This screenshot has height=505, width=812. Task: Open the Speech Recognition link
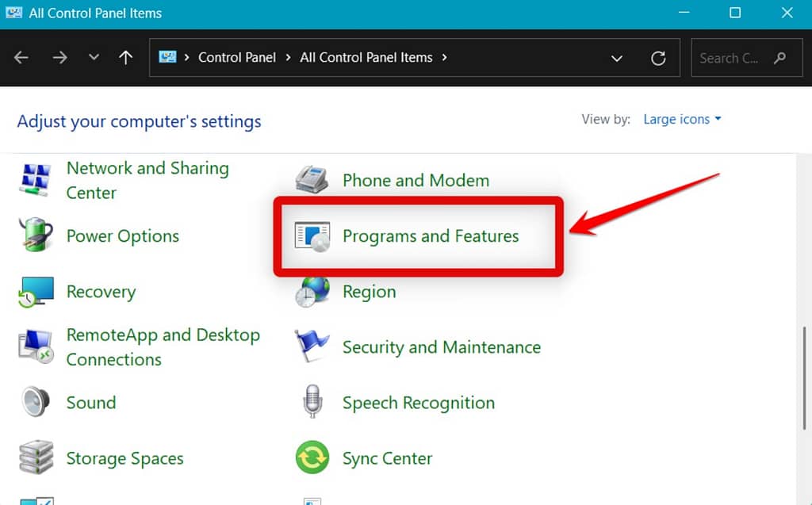419,403
